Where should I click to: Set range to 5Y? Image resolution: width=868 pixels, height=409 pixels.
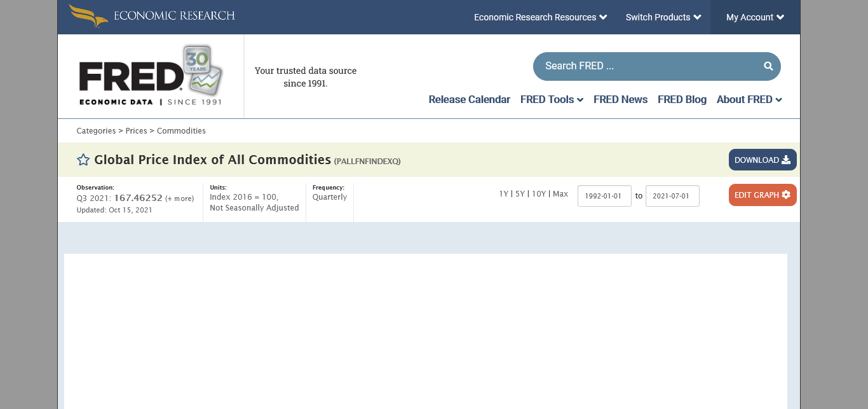pyautogui.click(x=520, y=194)
